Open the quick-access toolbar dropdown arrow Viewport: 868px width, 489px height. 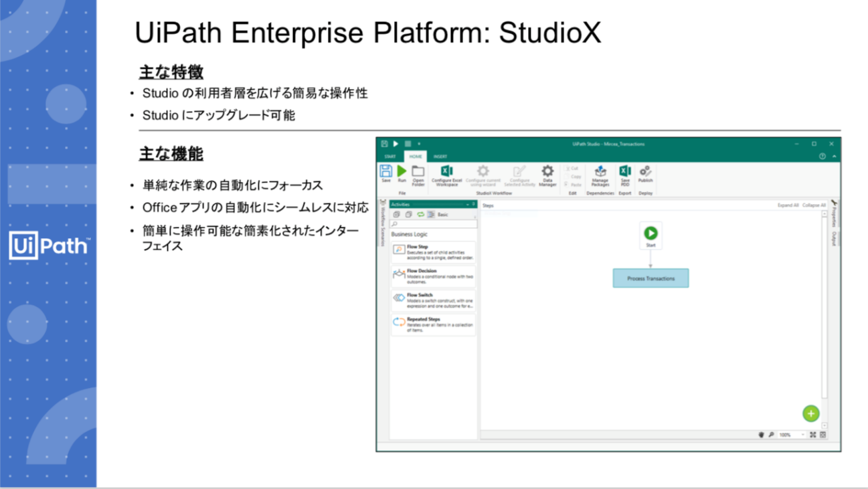(420, 144)
